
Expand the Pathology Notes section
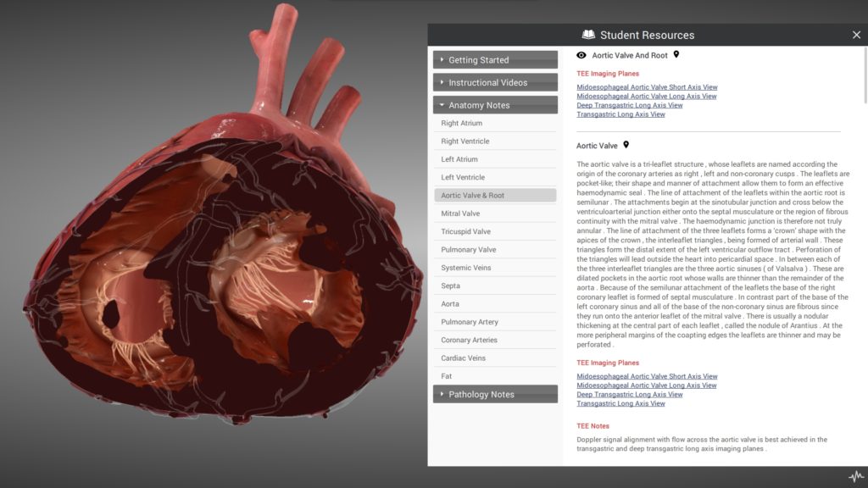(x=495, y=394)
